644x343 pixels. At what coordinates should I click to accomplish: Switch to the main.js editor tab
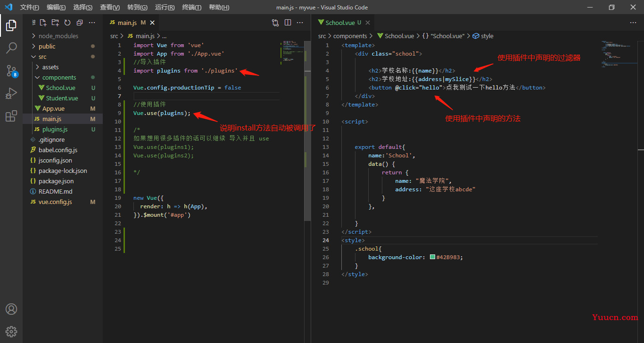pyautogui.click(x=132, y=23)
